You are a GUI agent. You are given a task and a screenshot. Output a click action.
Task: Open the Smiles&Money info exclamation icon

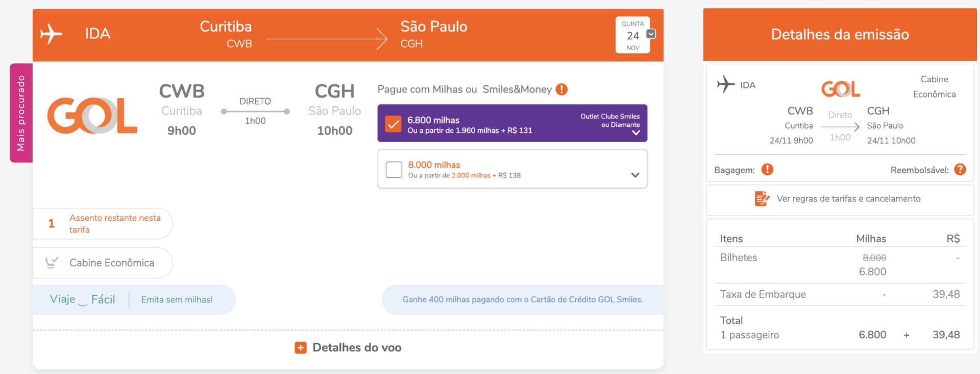[561, 89]
